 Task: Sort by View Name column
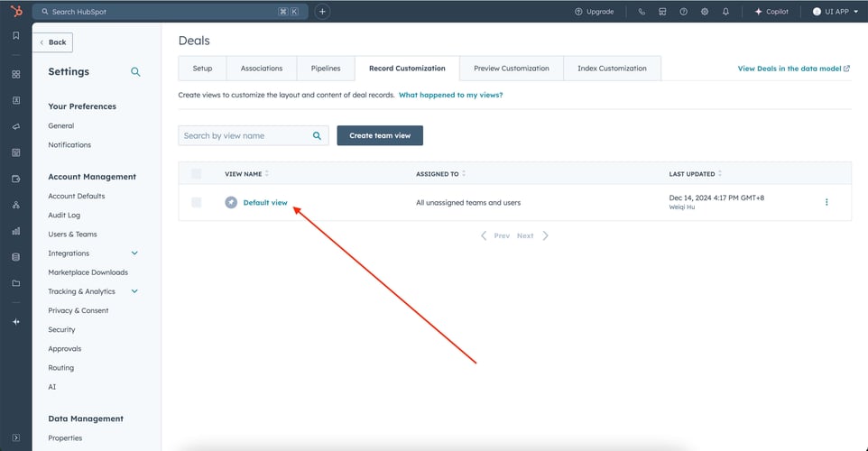pos(246,174)
